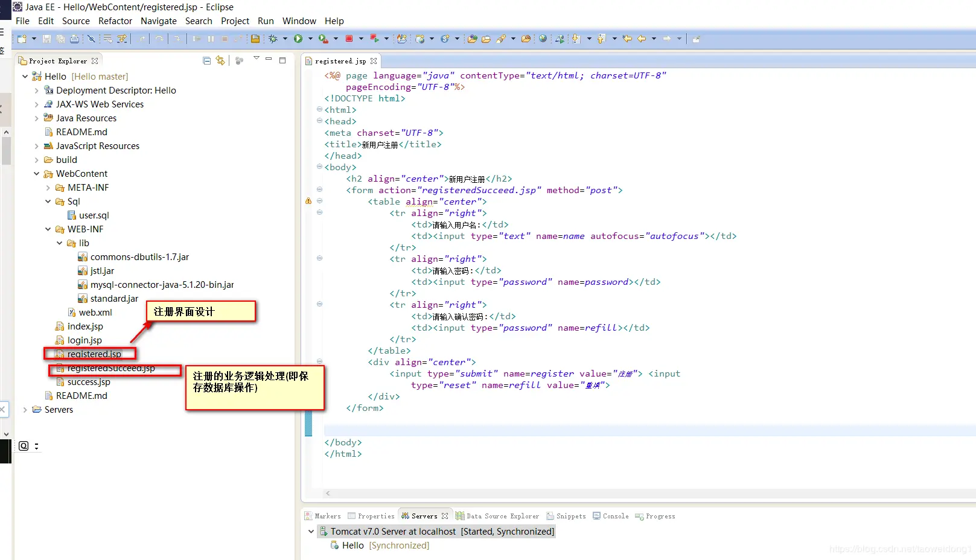
Task: Collapse the WEB-INF folder
Action: (48, 229)
